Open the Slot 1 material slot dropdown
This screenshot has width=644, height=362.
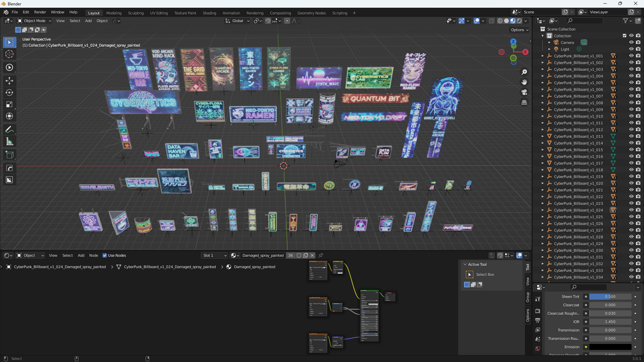(215, 255)
